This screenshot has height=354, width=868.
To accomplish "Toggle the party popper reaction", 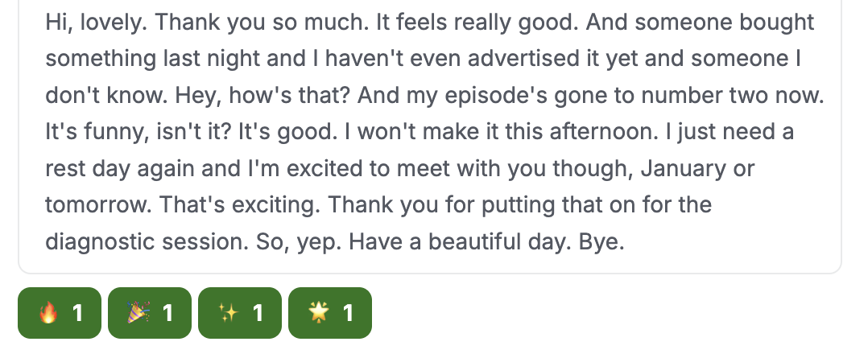I will [x=150, y=313].
